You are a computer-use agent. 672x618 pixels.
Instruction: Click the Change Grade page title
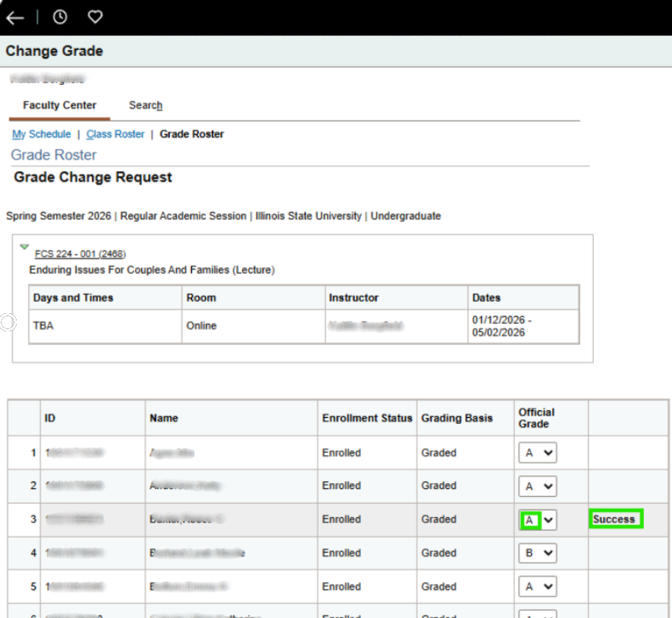pos(54,51)
